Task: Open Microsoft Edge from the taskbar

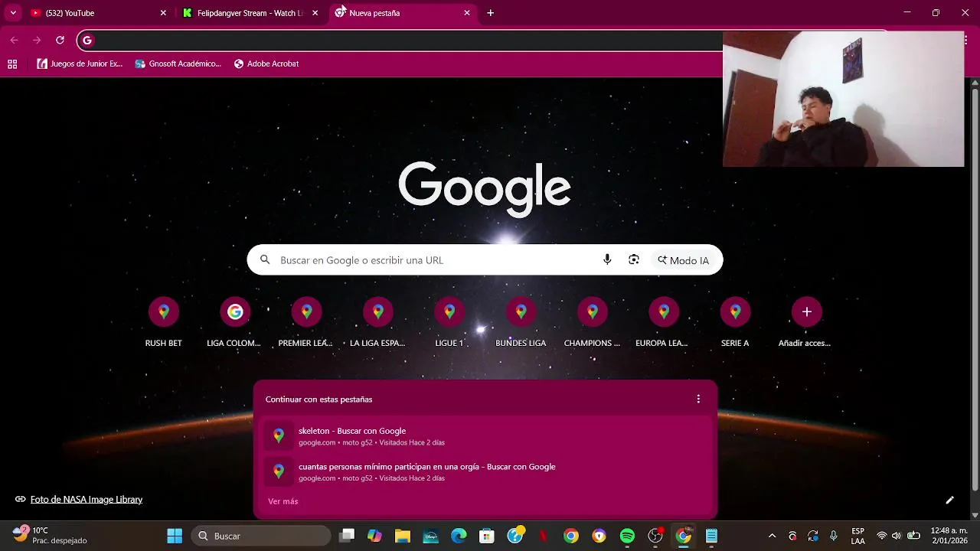Action: click(x=459, y=536)
